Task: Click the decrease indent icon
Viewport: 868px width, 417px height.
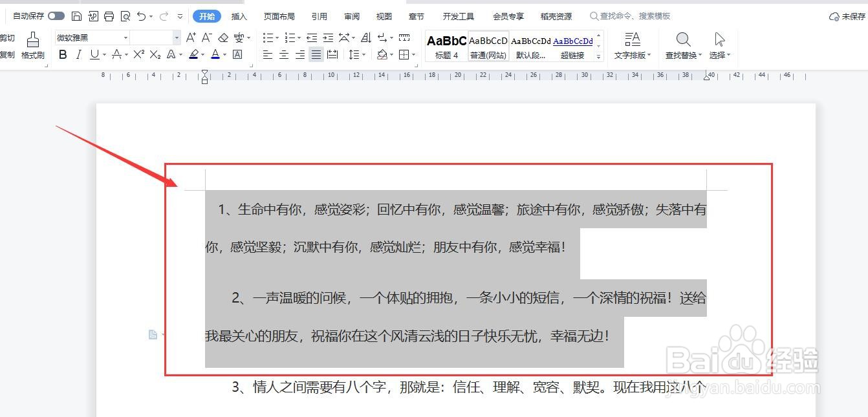Action: 312,37
